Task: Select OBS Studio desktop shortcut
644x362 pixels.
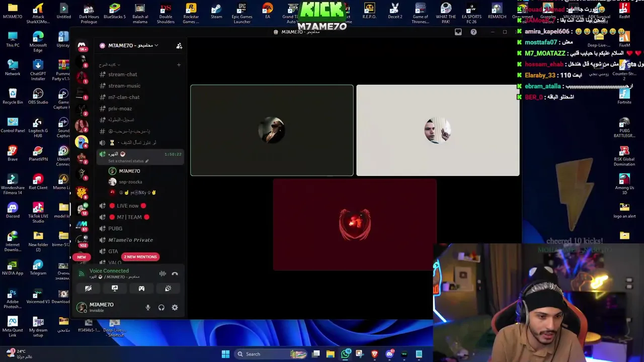Action: [38, 97]
